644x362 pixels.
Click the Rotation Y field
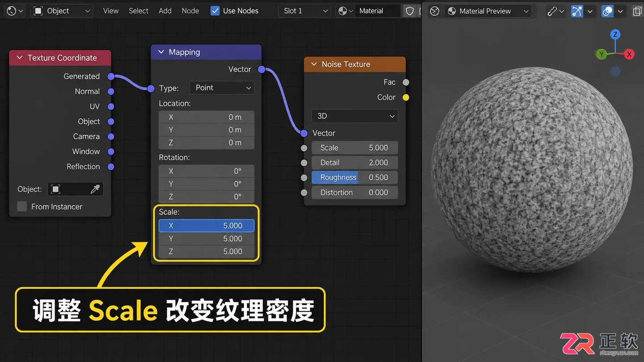pyautogui.click(x=206, y=184)
